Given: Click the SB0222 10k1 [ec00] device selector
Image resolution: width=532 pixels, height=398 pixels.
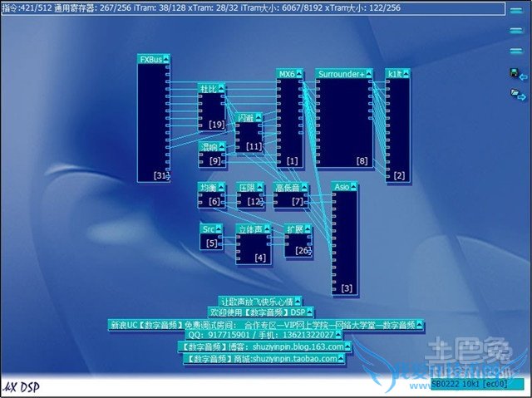Looking at the screenshot, I should [477, 384].
